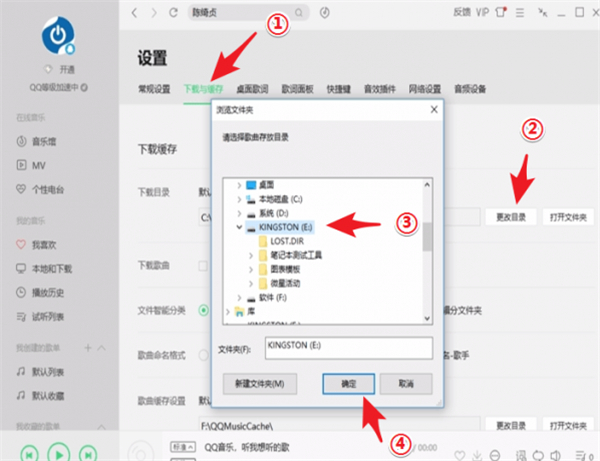Expand the 图表模板 folder
This screenshot has height=461, width=600.
pos(251,269)
